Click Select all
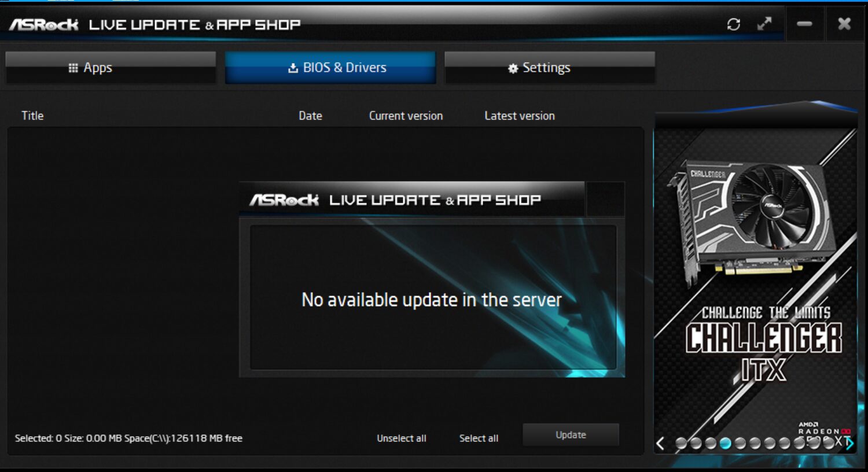This screenshot has height=472, width=868. point(479,438)
